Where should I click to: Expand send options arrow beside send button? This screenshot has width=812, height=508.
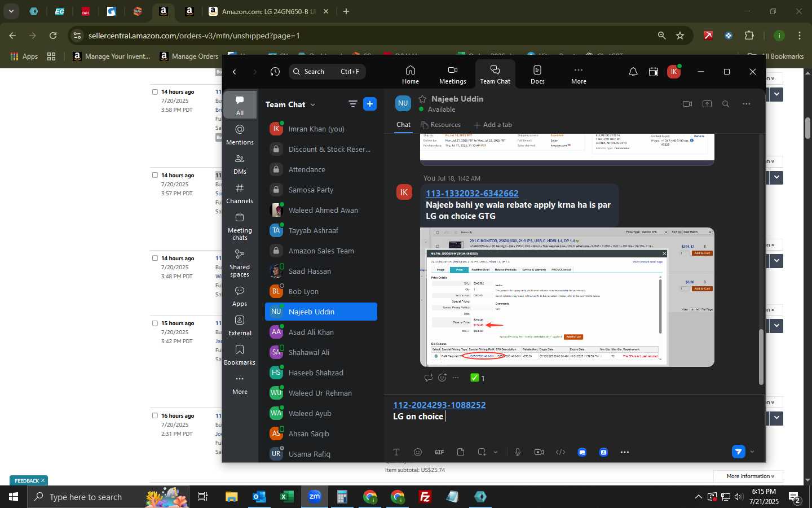752,452
